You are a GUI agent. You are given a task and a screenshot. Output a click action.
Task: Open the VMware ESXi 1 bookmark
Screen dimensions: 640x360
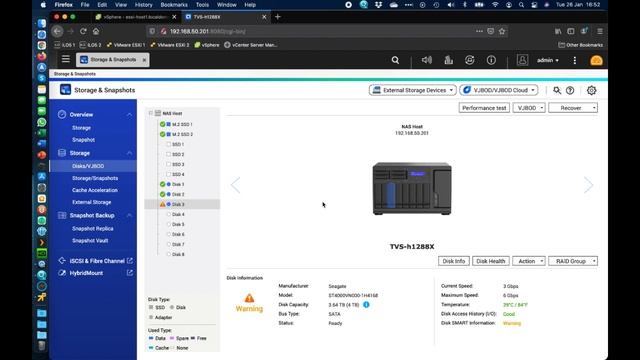pyautogui.click(x=126, y=45)
